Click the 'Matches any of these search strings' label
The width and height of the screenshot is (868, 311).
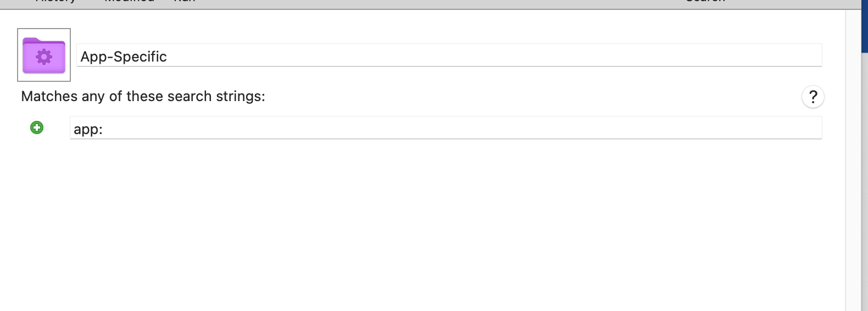pyautogui.click(x=143, y=96)
